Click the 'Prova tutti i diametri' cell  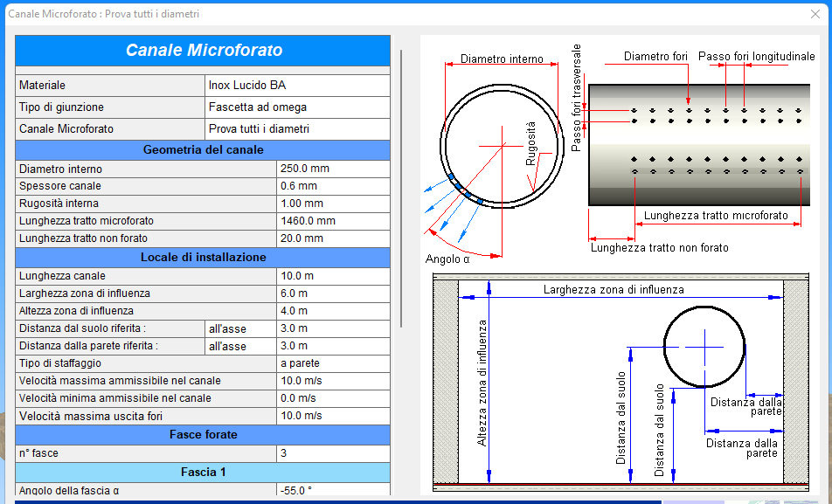click(x=297, y=129)
